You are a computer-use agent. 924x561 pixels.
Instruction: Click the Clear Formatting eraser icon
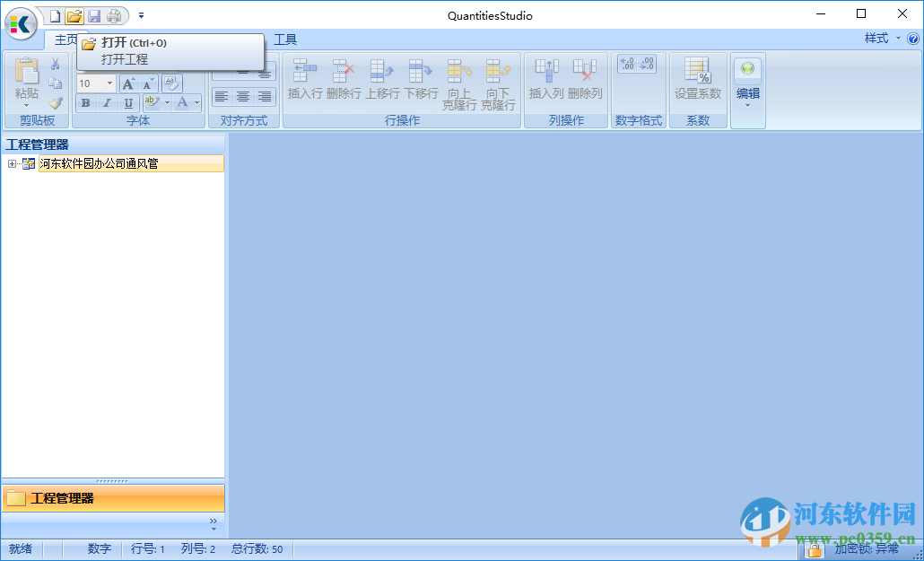[171, 83]
